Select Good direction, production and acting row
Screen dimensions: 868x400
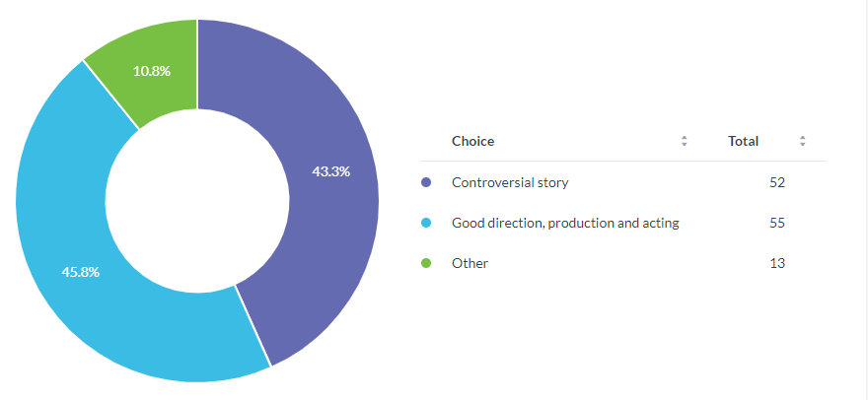[x=623, y=223]
